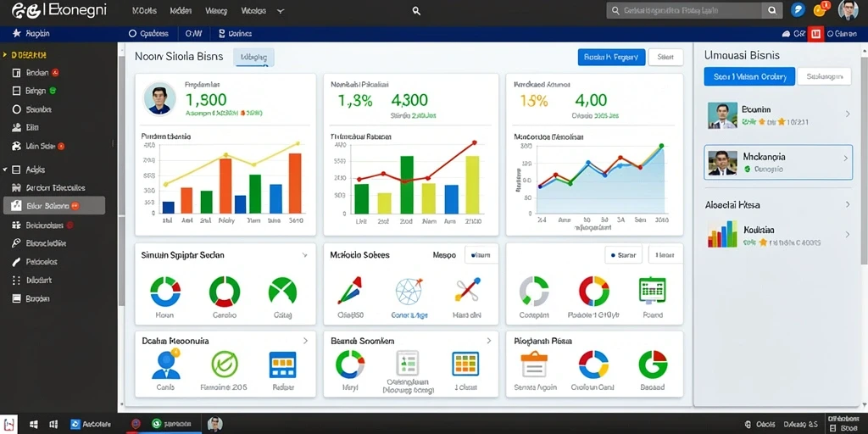Toggle the Starar dot option button

click(623, 255)
